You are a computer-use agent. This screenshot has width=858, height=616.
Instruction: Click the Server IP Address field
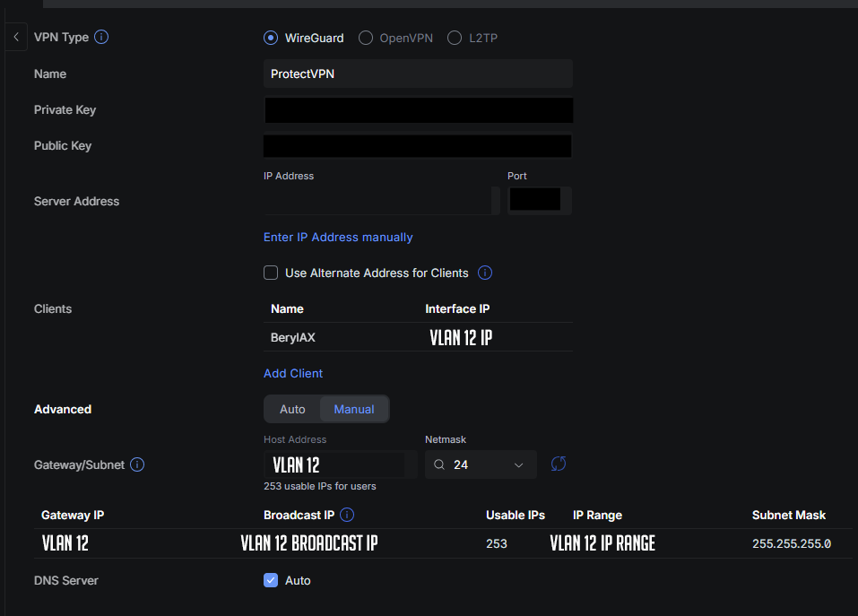(381, 201)
